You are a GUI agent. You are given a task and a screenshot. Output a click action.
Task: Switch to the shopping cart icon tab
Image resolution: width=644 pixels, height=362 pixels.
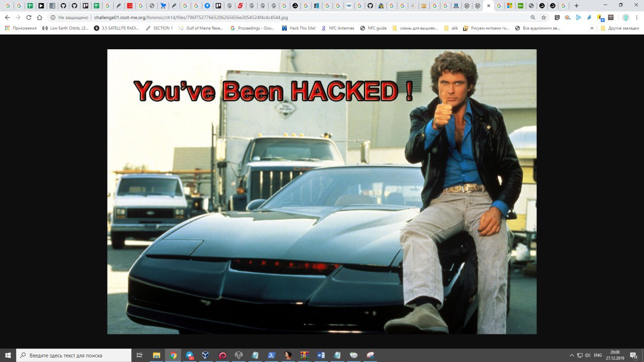pyautogui.click(x=163, y=6)
